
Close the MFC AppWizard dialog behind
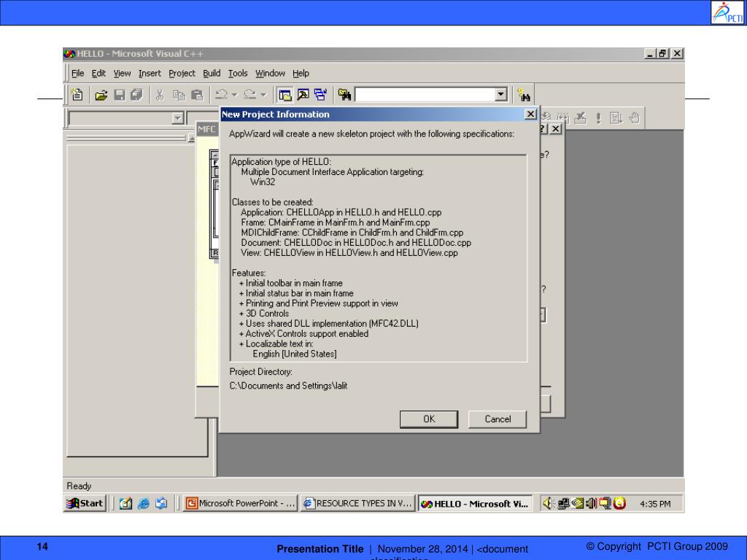click(555, 128)
